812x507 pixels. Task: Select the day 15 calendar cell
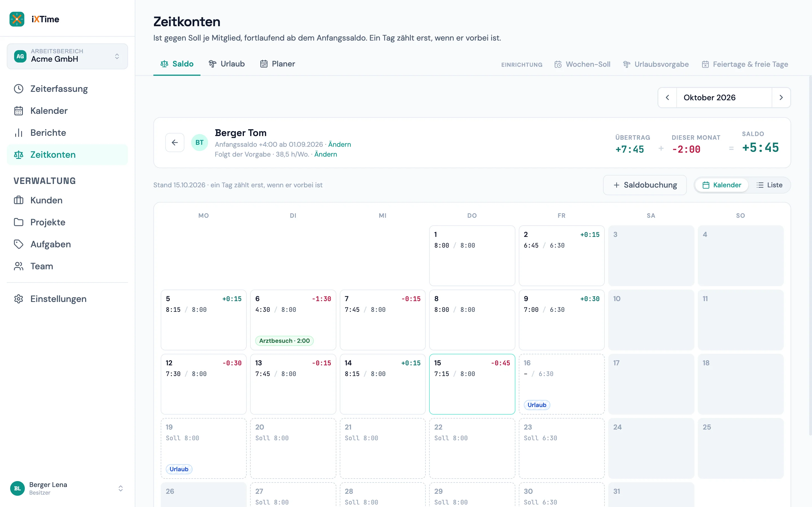(472, 384)
